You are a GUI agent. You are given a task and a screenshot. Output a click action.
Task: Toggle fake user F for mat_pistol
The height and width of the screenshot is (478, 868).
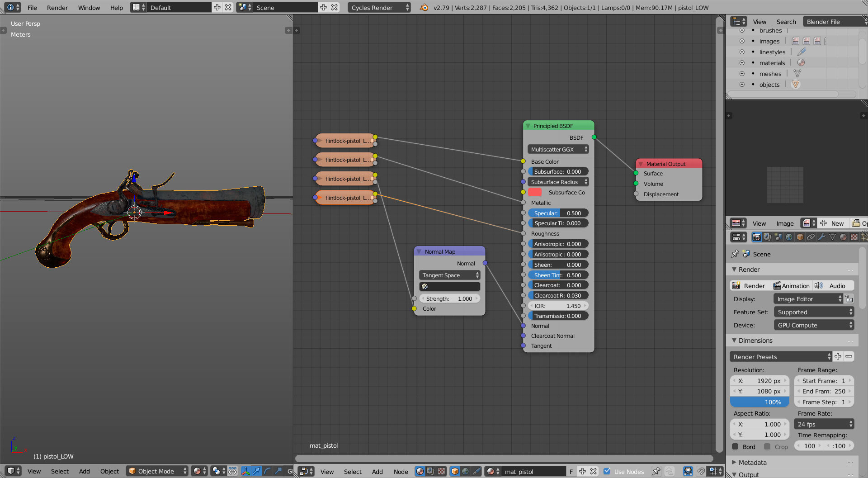click(x=571, y=471)
